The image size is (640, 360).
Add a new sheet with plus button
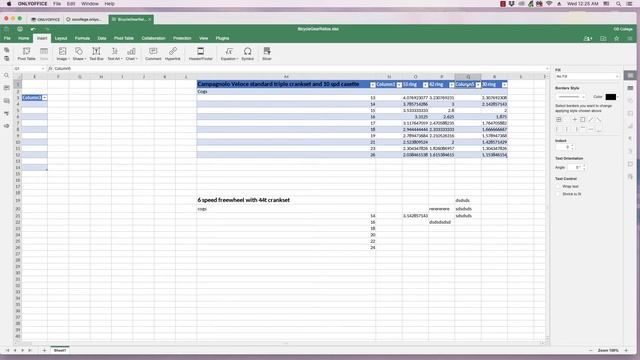44,350
